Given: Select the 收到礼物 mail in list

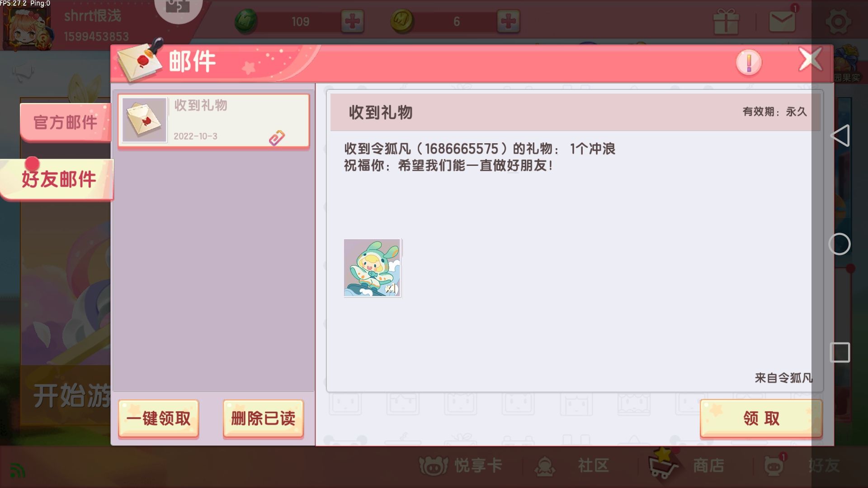Looking at the screenshot, I should pos(214,120).
